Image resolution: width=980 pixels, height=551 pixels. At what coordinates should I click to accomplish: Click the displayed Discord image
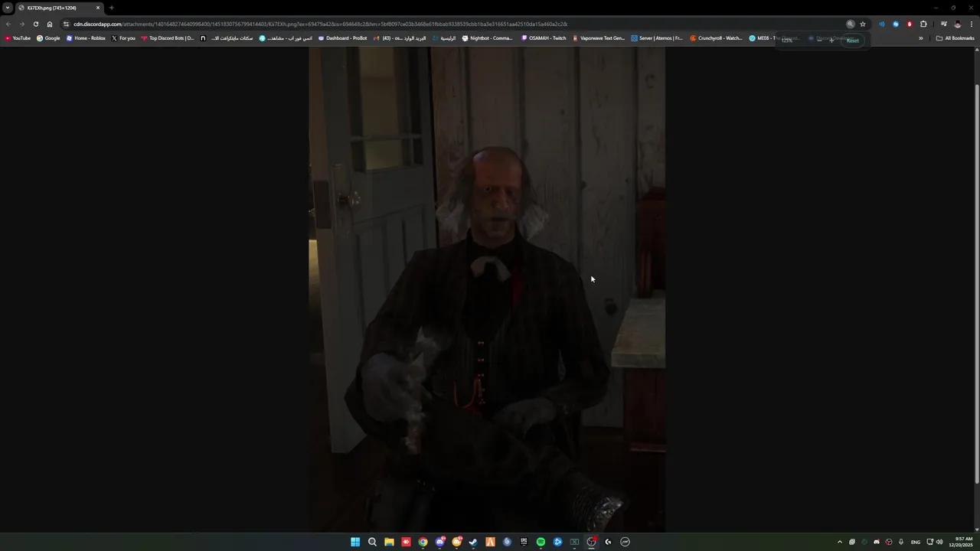pos(487,291)
